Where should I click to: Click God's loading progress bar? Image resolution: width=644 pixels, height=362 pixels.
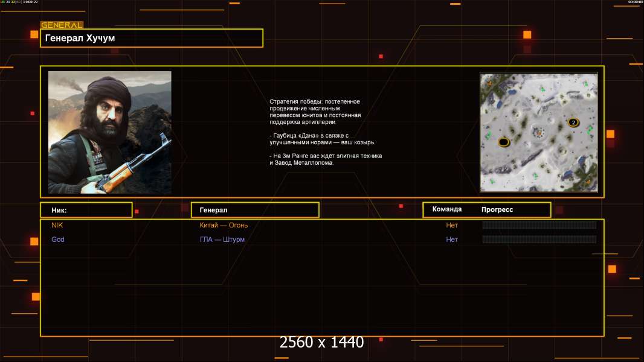tap(539, 240)
